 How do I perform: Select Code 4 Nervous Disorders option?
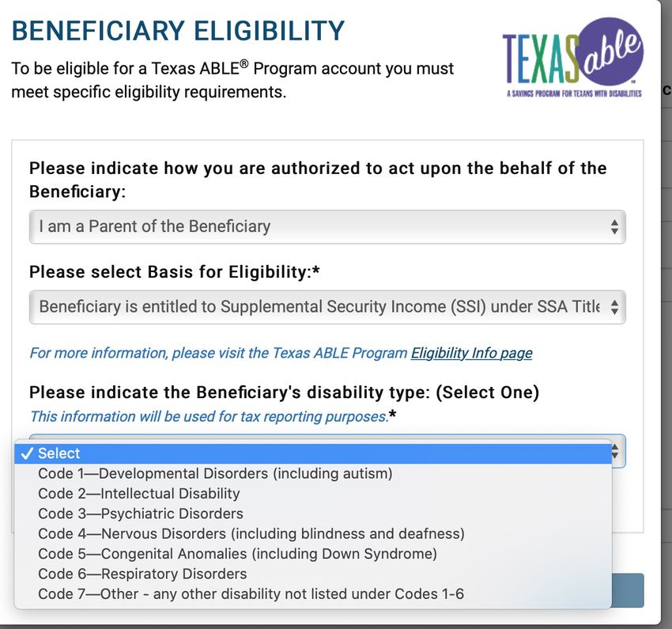(x=313, y=534)
